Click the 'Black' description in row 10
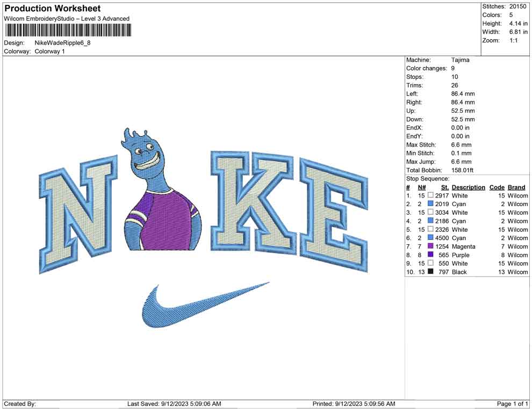 tap(459, 272)
